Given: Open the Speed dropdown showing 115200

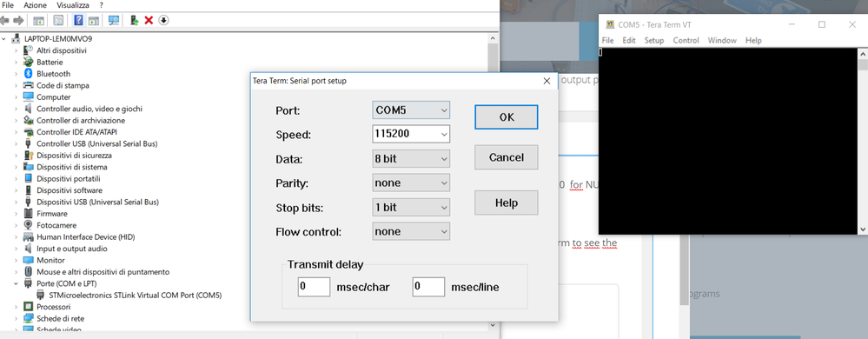Looking at the screenshot, I should (411, 134).
